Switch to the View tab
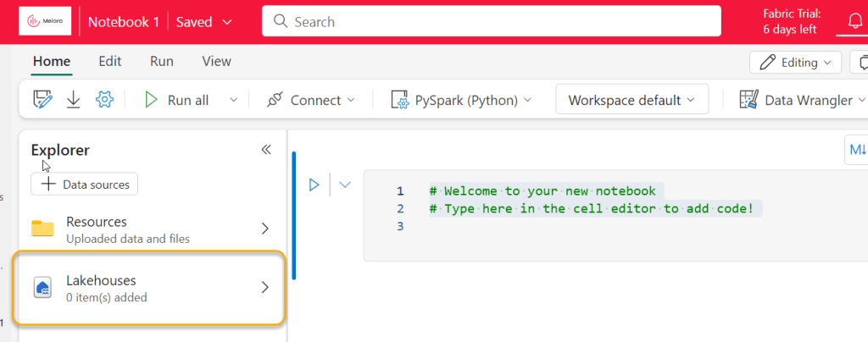The height and width of the screenshot is (342, 868). (x=216, y=61)
